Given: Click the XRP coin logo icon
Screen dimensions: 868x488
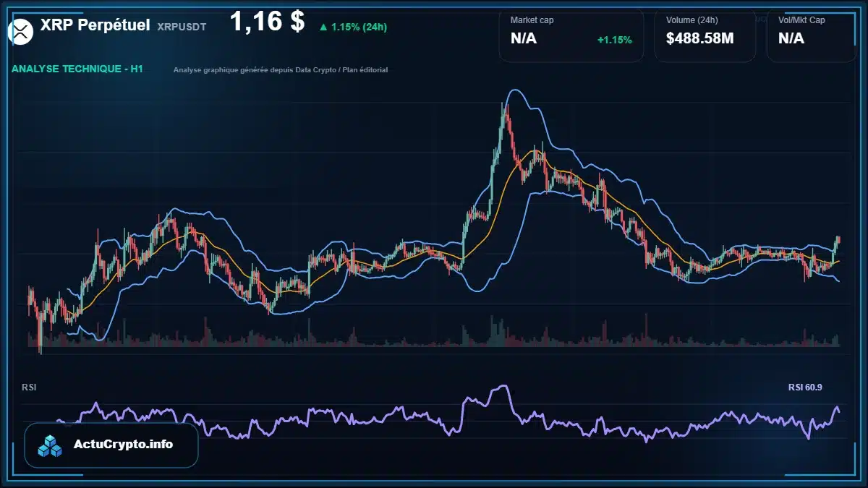Looking at the screenshot, I should pos(20,30).
